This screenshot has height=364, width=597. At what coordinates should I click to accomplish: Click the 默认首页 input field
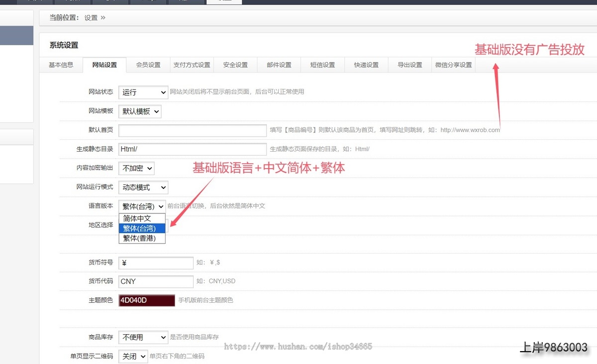[x=193, y=130]
